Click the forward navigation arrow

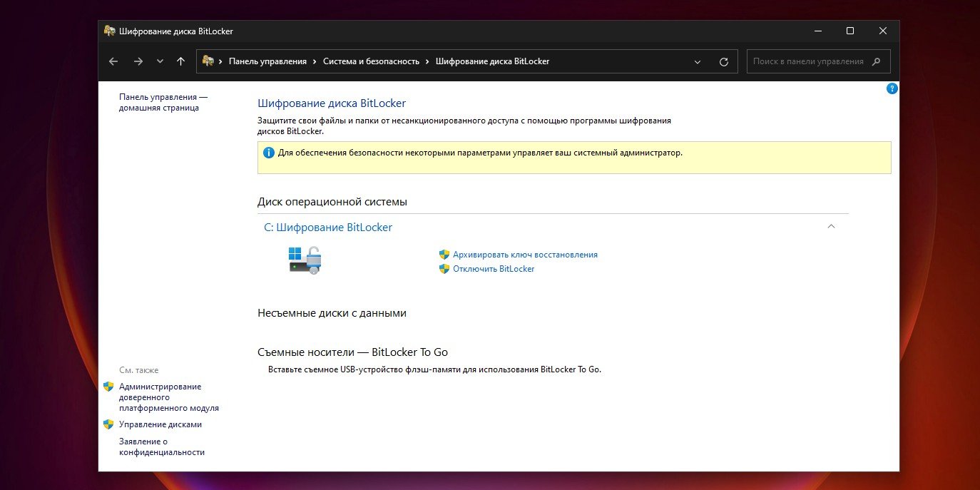pyautogui.click(x=138, y=61)
